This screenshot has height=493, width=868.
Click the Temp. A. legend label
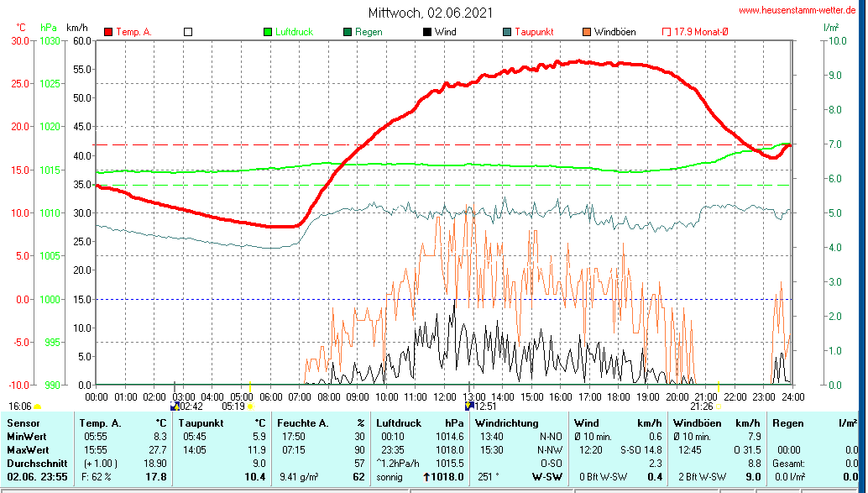(x=134, y=32)
